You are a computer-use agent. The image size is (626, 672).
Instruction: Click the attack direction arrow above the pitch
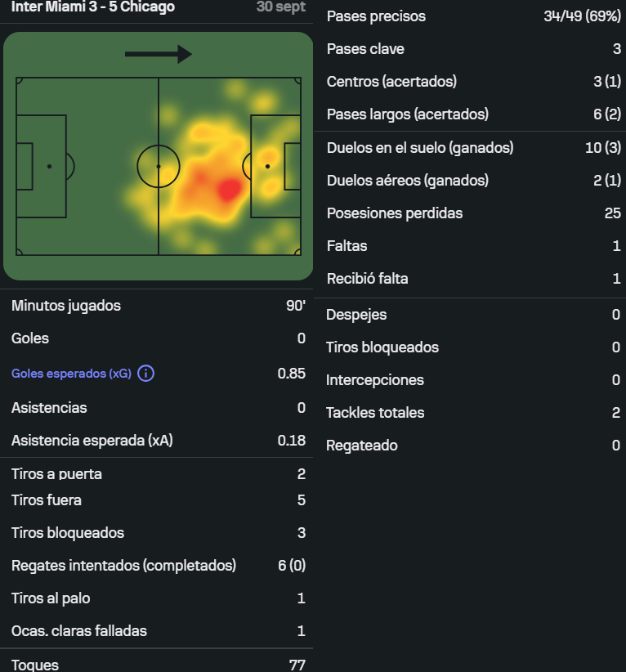(159, 55)
